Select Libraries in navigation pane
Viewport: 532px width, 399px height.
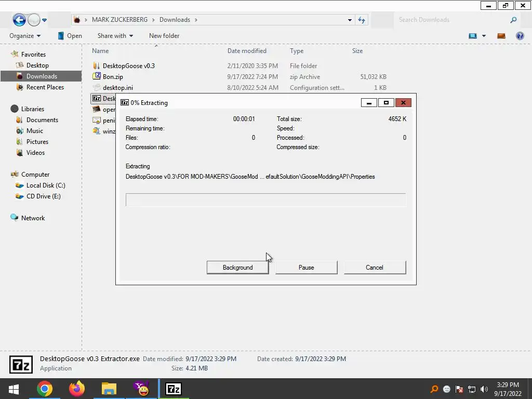tap(33, 109)
